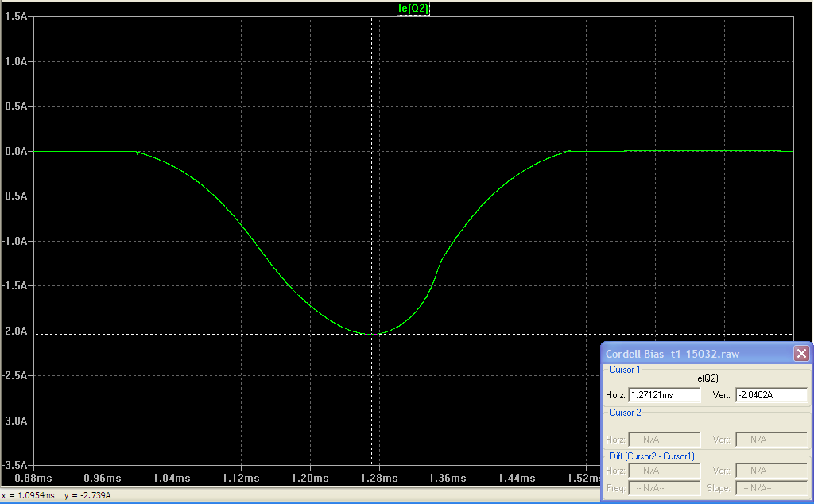The width and height of the screenshot is (814, 504).
Task: Click the 0.0A vertical axis label
Action: (16, 151)
